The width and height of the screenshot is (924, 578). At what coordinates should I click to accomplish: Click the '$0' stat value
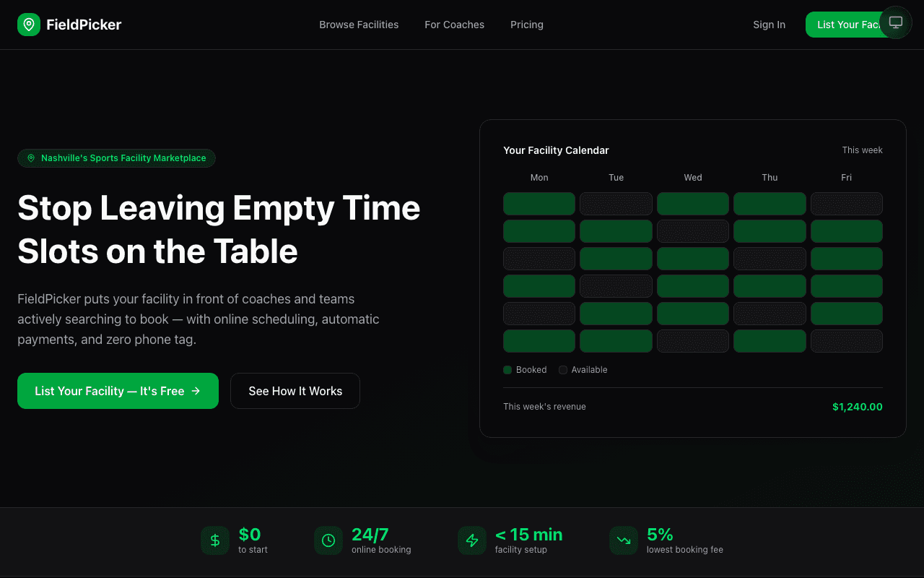250,535
